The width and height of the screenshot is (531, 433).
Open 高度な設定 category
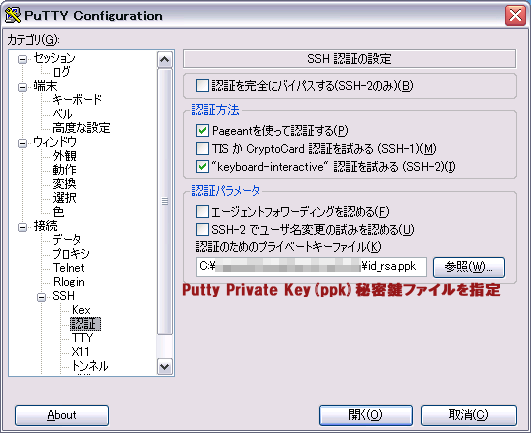(81, 128)
